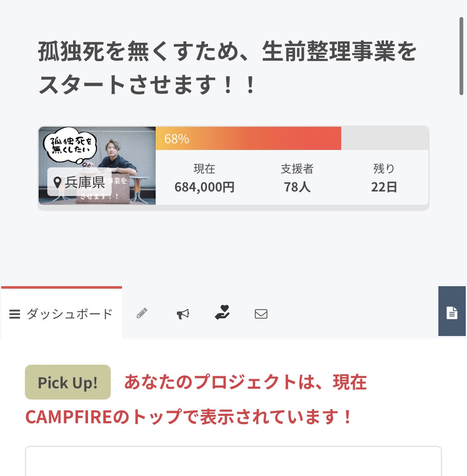Click the map pin location icon
467x476 pixels.
58,182
